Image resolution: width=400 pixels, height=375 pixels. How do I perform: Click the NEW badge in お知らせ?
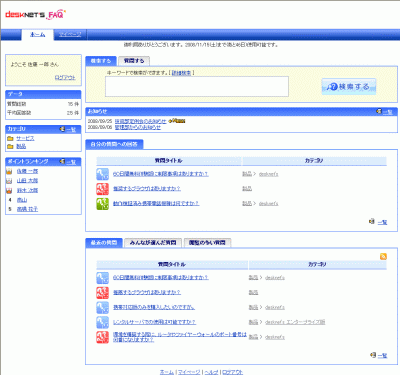click(x=177, y=121)
